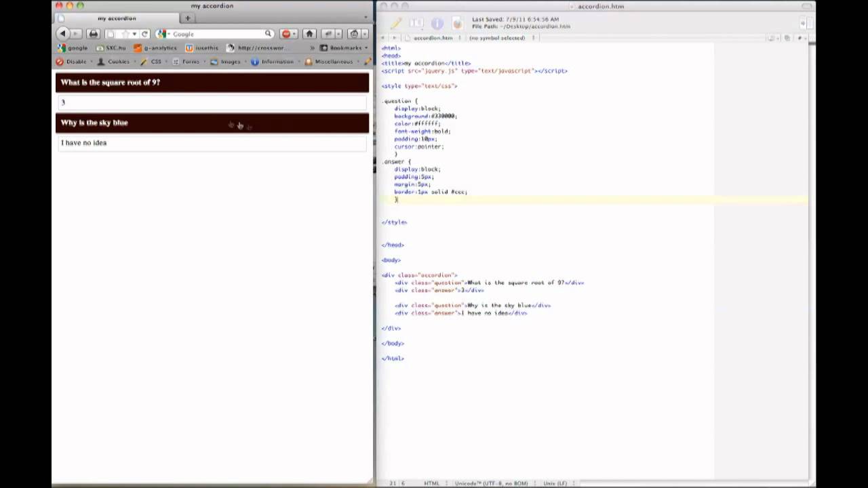The height and width of the screenshot is (488, 868).
Task: Open the g-analytics bookmark
Action: point(155,48)
